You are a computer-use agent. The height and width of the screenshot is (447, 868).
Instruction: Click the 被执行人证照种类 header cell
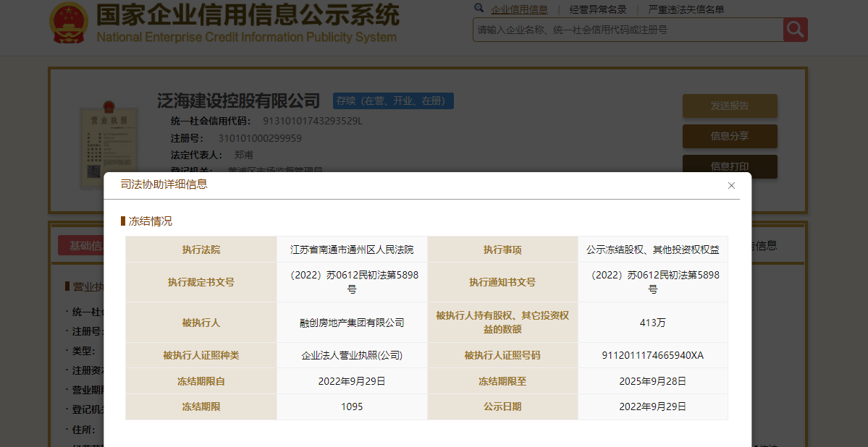(201, 355)
